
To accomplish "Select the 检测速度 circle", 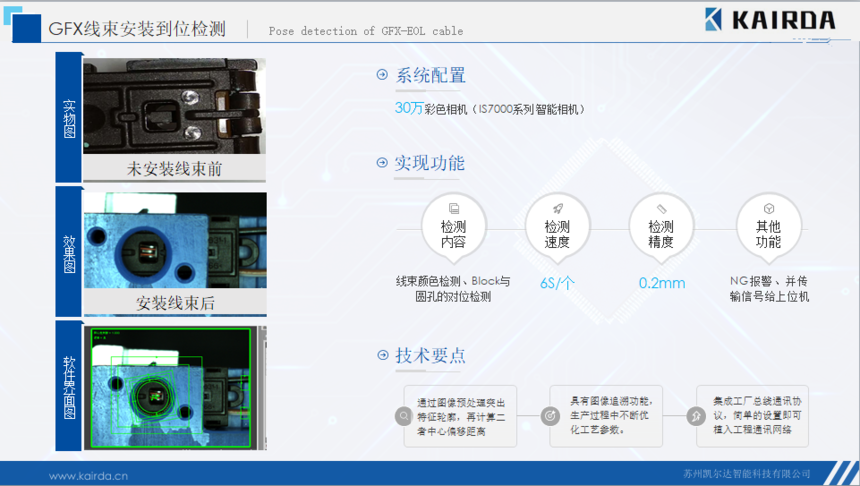I will 557,226.
